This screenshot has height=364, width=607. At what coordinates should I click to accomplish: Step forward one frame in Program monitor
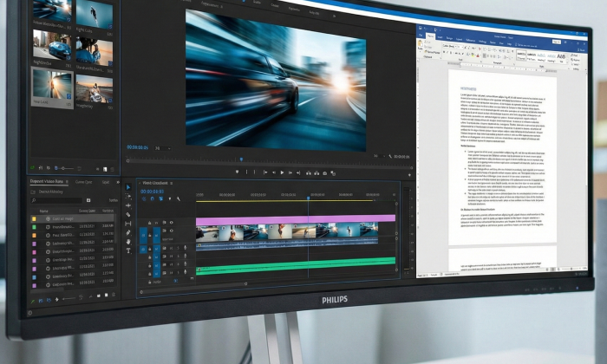coord(290,172)
